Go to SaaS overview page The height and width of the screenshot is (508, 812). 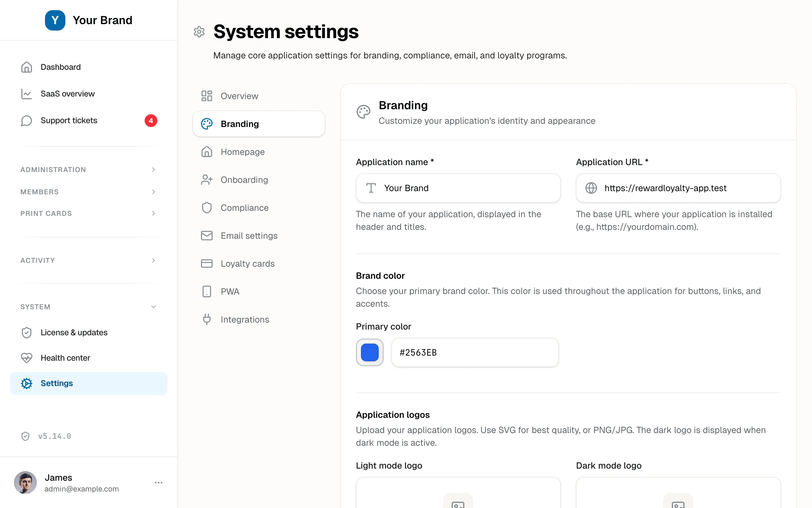point(88,94)
